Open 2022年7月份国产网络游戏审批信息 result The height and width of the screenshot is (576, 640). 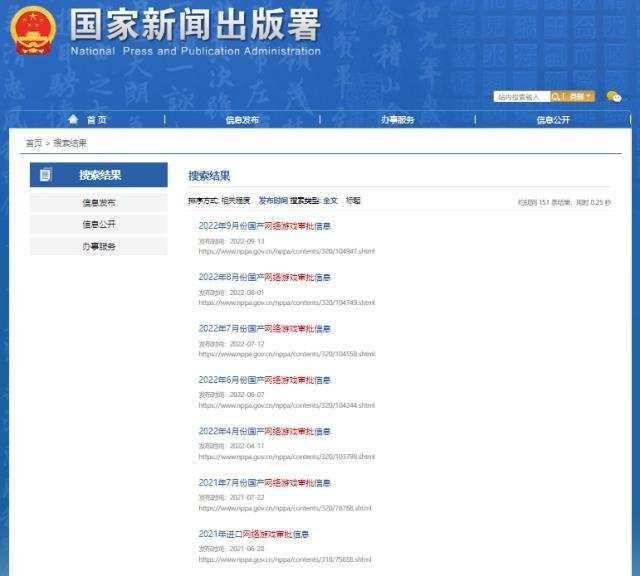[x=264, y=329]
